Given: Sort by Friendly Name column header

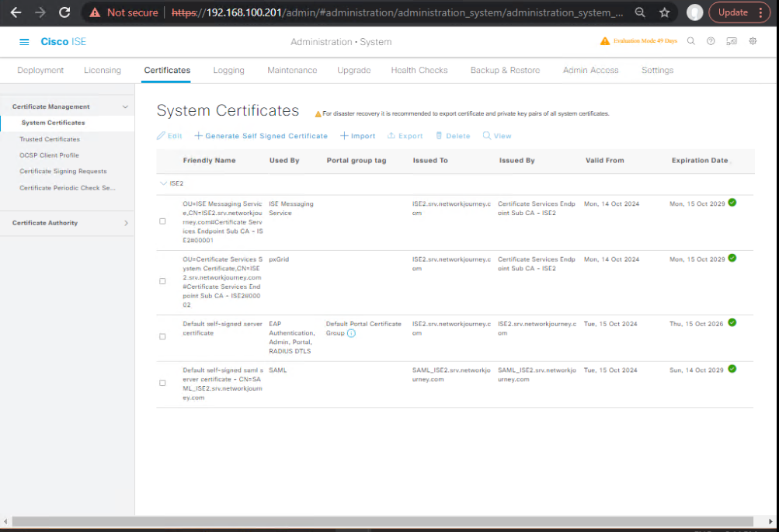Looking at the screenshot, I should [209, 161].
